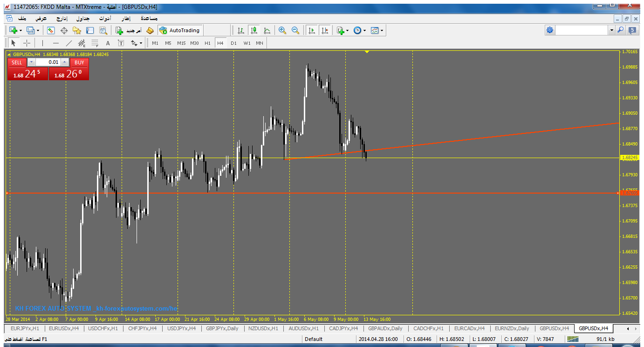This screenshot has width=644, height=347.
Task: Select the Horizontal Line drawing tool
Action: coord(56,43)
